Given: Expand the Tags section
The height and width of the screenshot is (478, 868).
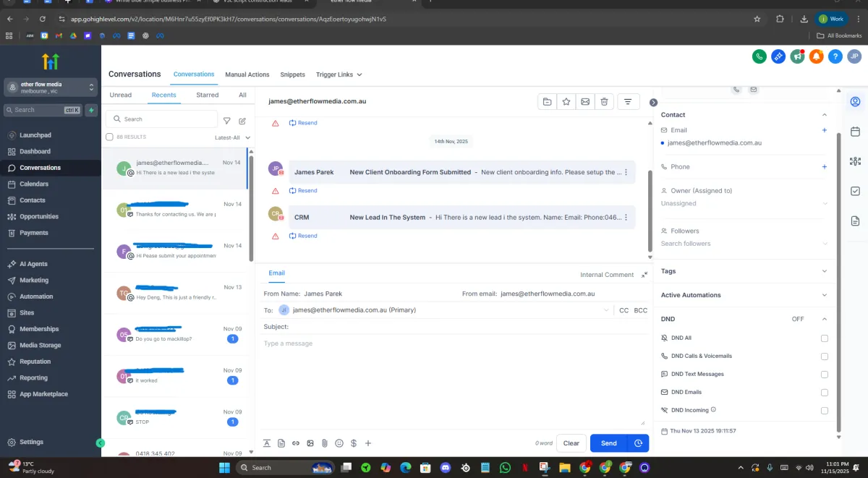Looking at the screenshot, I should [x=824, y=271].
